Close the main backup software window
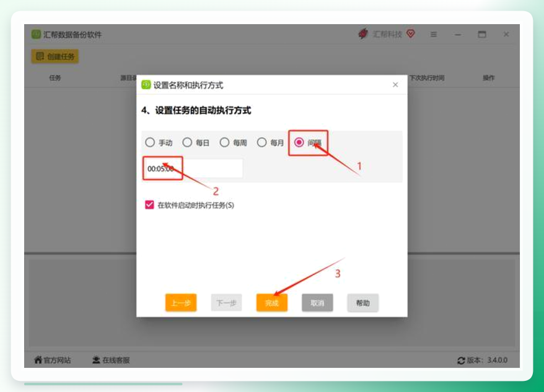Image resolution: width=544 pixels, height=392 pixels. tap(506, 34)
